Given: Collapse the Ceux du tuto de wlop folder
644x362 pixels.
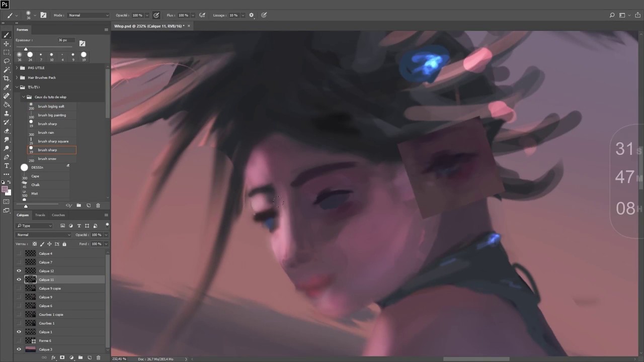Looking at the screenshot, I should [23, 97].
